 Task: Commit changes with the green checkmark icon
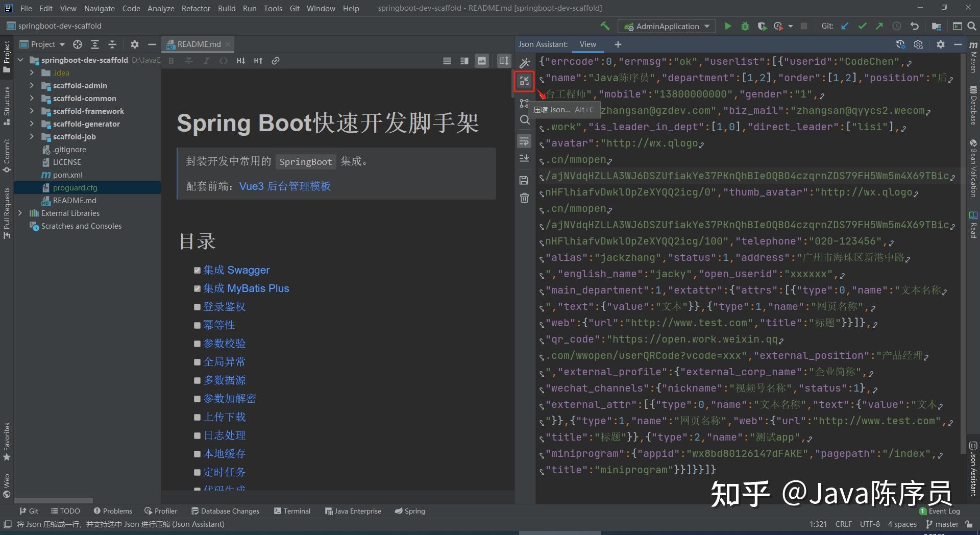point(862,26)
